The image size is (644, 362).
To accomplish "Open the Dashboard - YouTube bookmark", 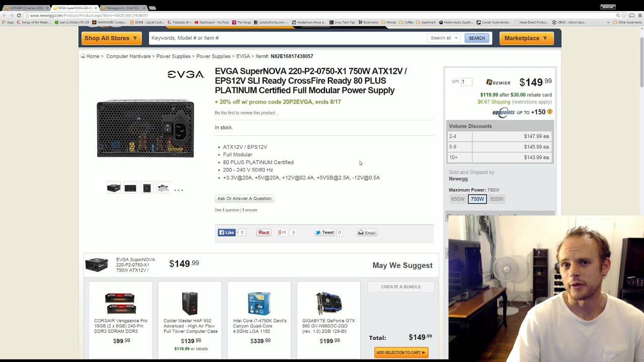I will pyautogui.click(x=211, y=22).
